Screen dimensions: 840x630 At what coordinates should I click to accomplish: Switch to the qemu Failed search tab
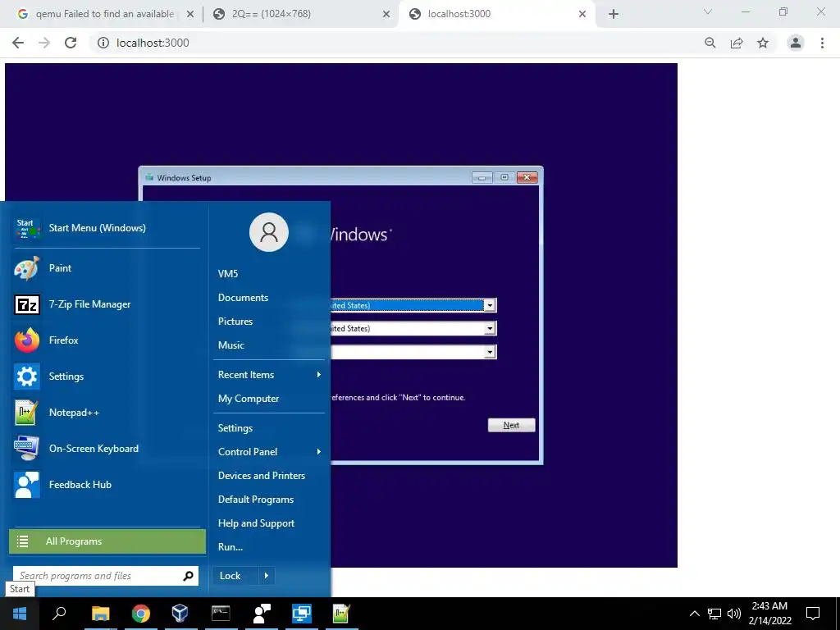click(x=105, y=14)
